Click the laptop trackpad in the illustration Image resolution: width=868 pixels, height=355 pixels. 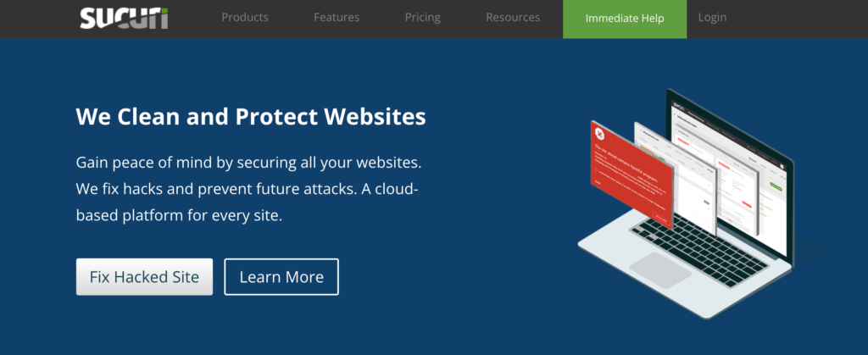(x=660, y=269)
